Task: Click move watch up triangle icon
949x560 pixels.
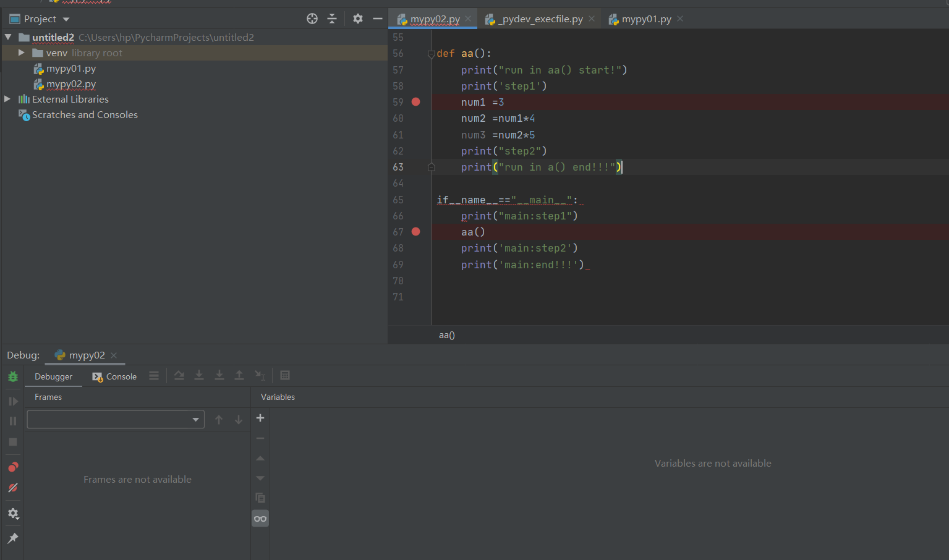Action: (260, 458)
